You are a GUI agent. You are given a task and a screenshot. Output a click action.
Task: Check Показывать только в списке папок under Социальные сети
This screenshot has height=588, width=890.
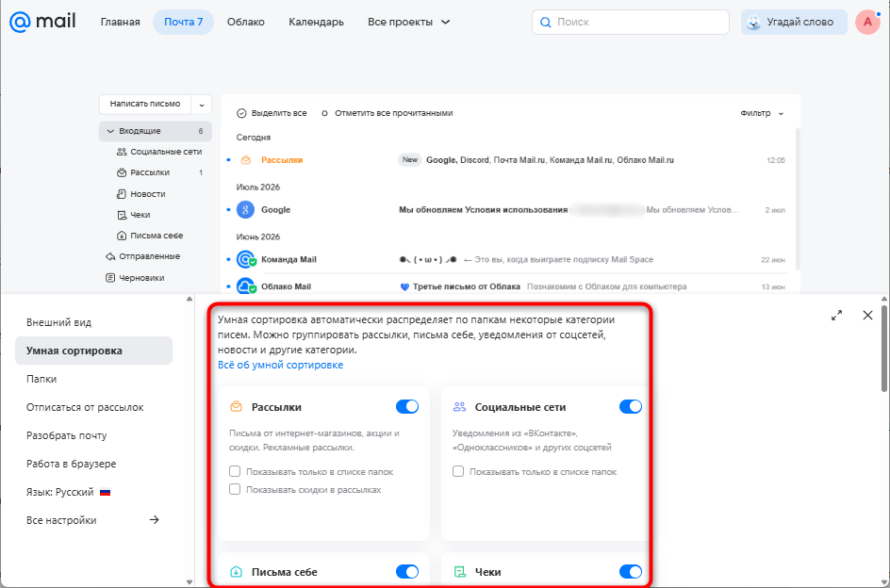[x=458, y=471]
